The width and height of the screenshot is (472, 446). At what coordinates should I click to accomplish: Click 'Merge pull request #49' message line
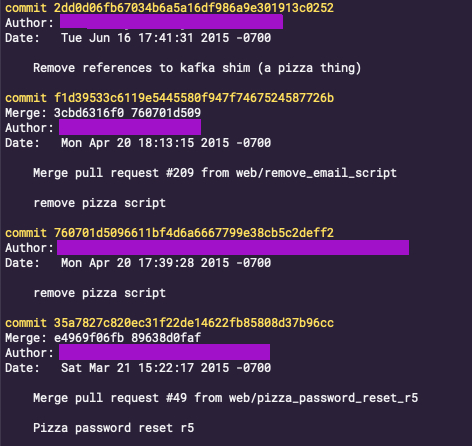pos(225,398)
